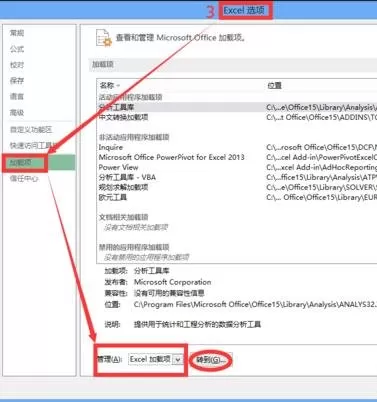This screenshot has width=377, height=402.
Task: Click the ANALYS32 location path text
Action: tap(255, 304)
